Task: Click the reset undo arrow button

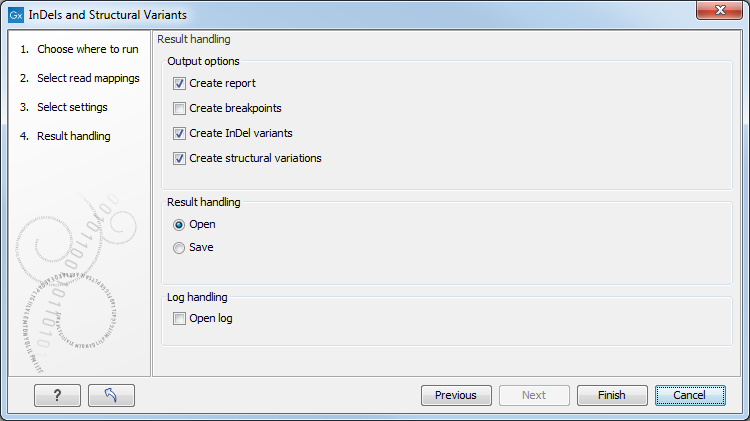Action: click(111, 395)
